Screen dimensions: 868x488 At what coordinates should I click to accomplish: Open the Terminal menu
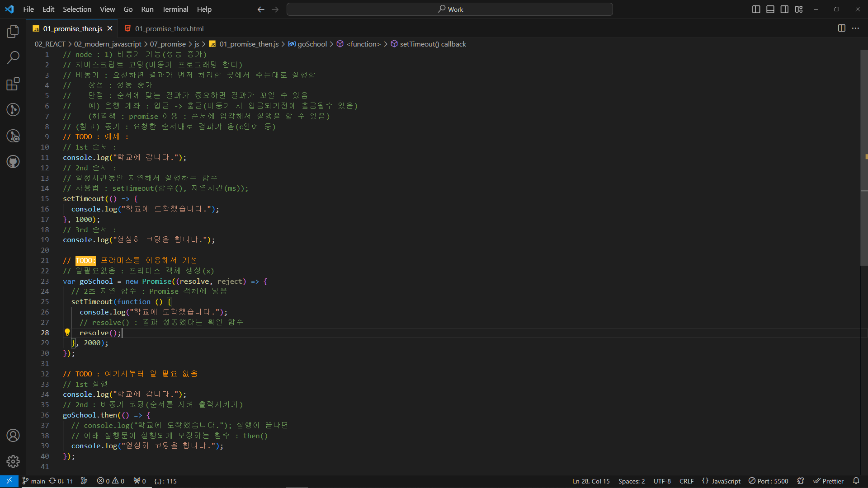(x=175, y=9)
